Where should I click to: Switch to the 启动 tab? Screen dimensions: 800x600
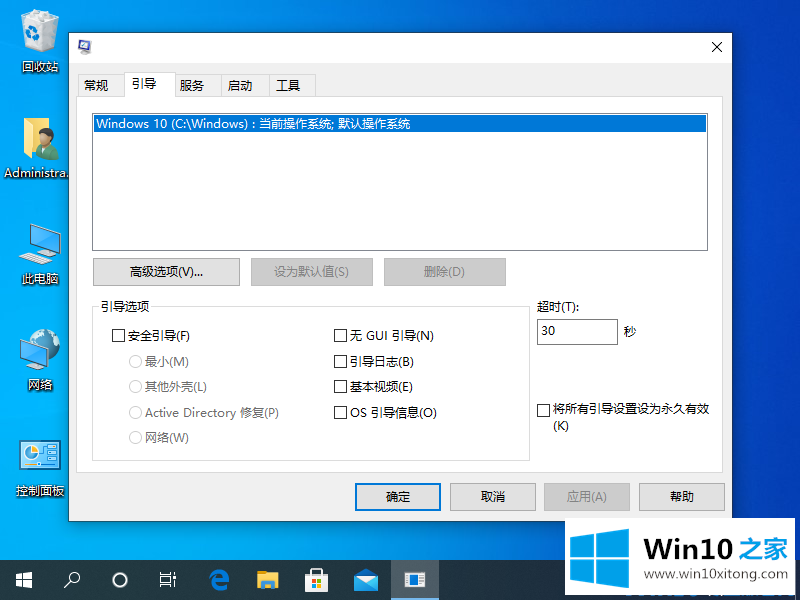point(240,86)
